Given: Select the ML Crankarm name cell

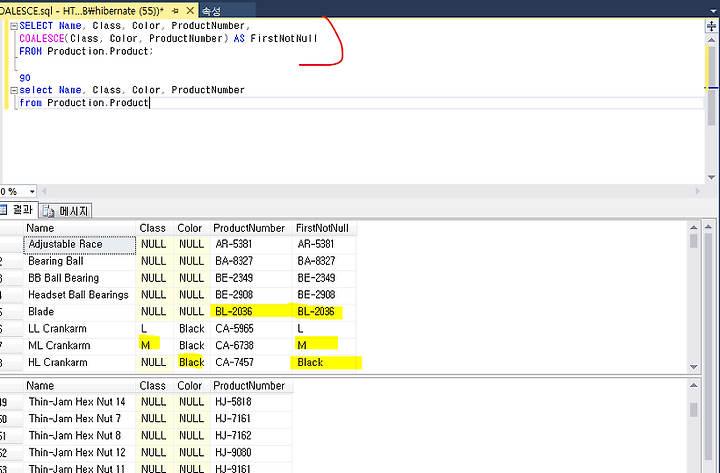Looking at the screenshot, I should click(79, 346).
